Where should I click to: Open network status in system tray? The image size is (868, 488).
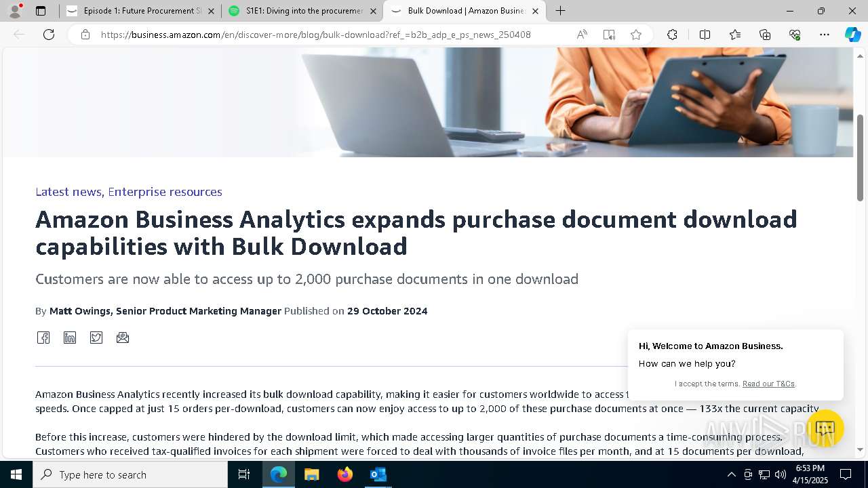764,474
